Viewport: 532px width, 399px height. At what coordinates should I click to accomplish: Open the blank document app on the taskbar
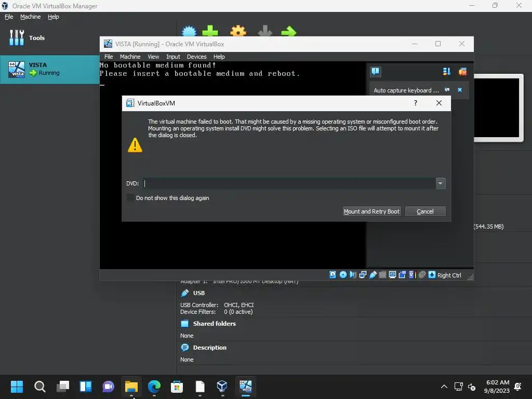tap(200, 387)
